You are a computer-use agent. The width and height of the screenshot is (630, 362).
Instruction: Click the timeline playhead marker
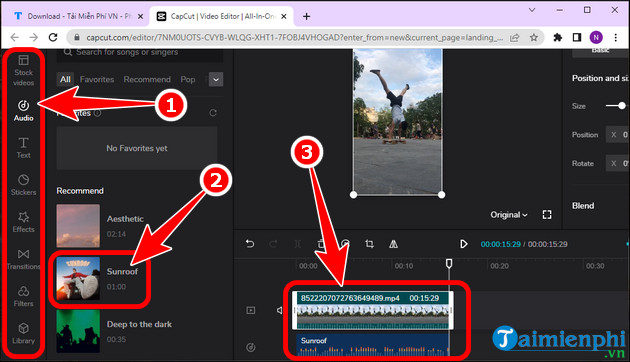[x=449, y=264]
